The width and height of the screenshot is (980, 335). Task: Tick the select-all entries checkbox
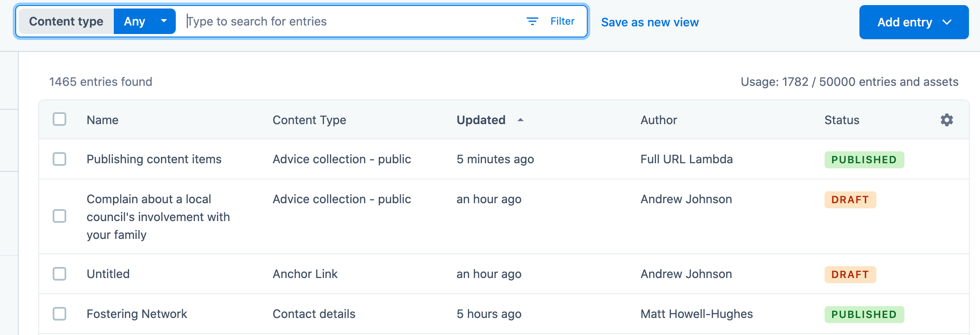(x=59, y=119)
